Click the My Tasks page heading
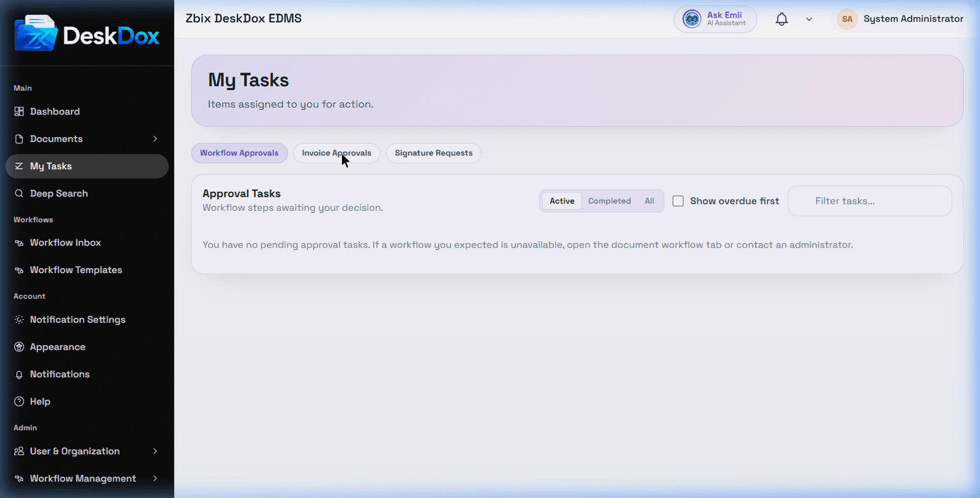Viewport: 980px width, 498px height. point(248,80)
